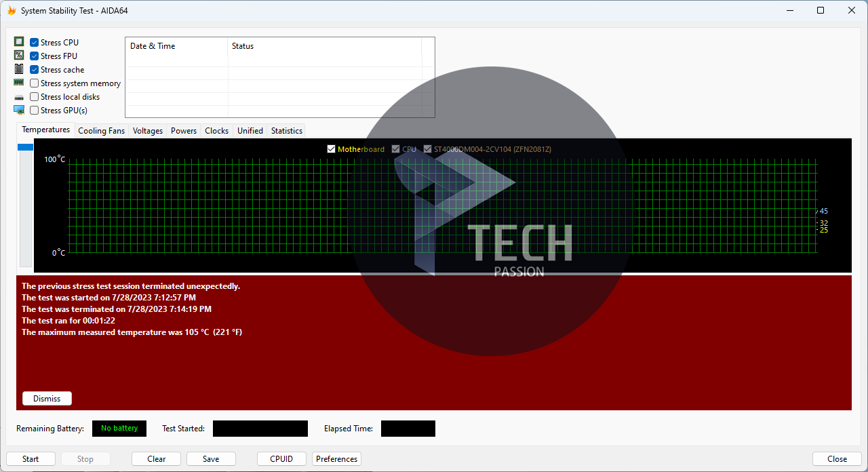Click the CPUID button

281,459
